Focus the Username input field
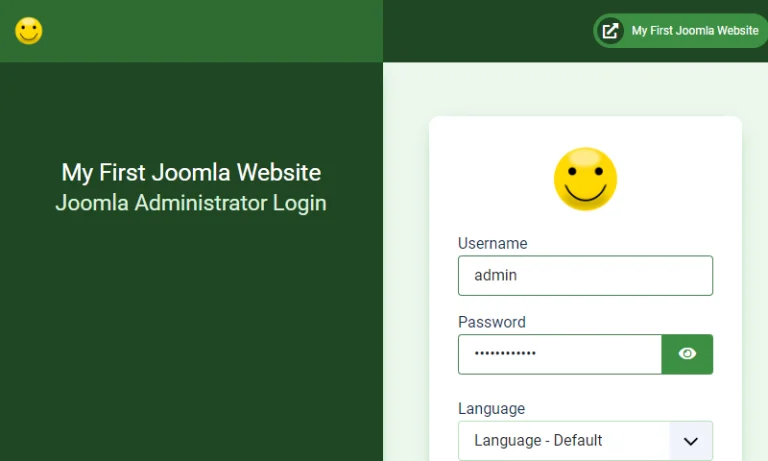This screenshot has width=768, height=461. (x=585, y=275)
